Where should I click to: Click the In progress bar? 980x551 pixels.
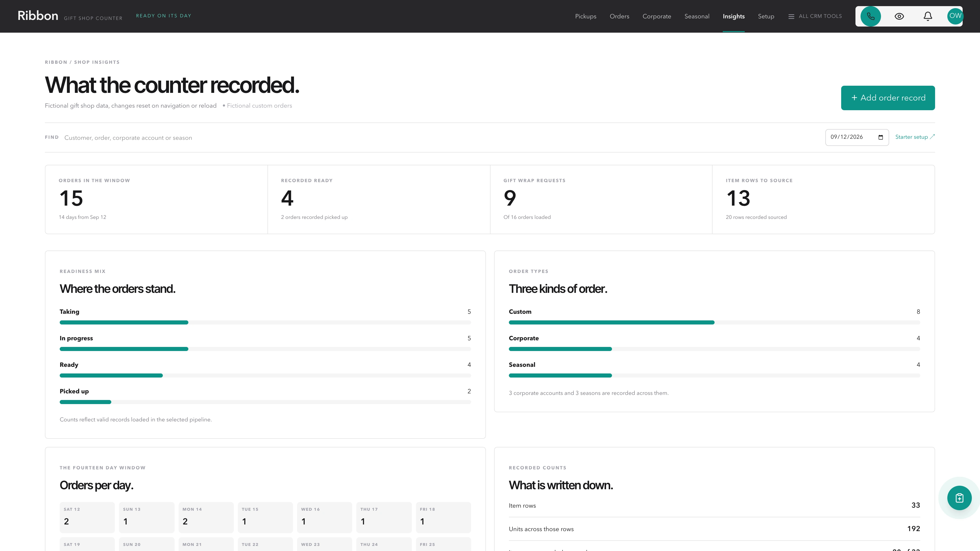(x=265, y=349)
